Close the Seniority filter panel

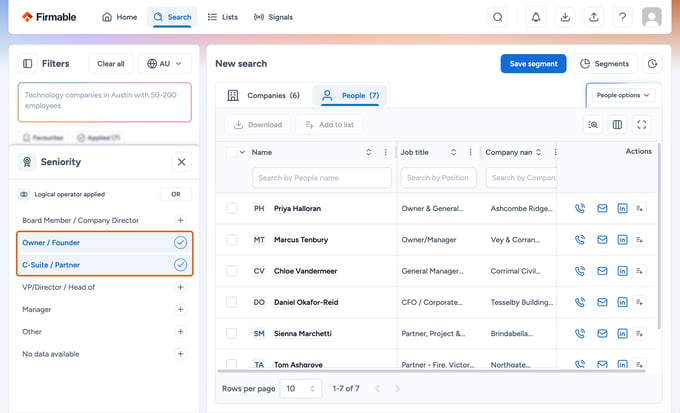tap(181, 162)
